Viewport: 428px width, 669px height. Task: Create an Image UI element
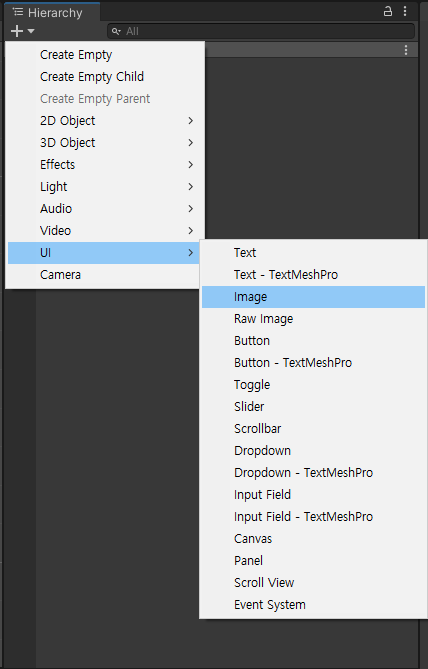pyautogui.click(x=314, y=297)
